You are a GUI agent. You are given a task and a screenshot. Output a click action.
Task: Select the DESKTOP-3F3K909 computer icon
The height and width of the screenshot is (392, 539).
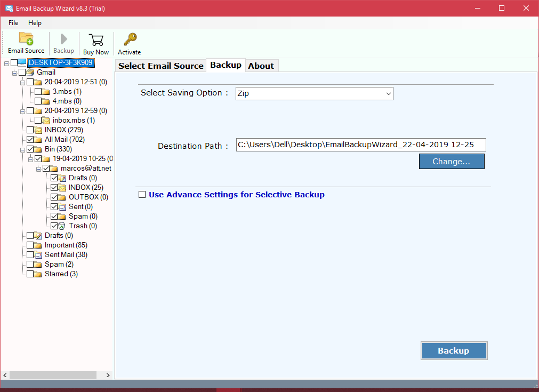22,62
